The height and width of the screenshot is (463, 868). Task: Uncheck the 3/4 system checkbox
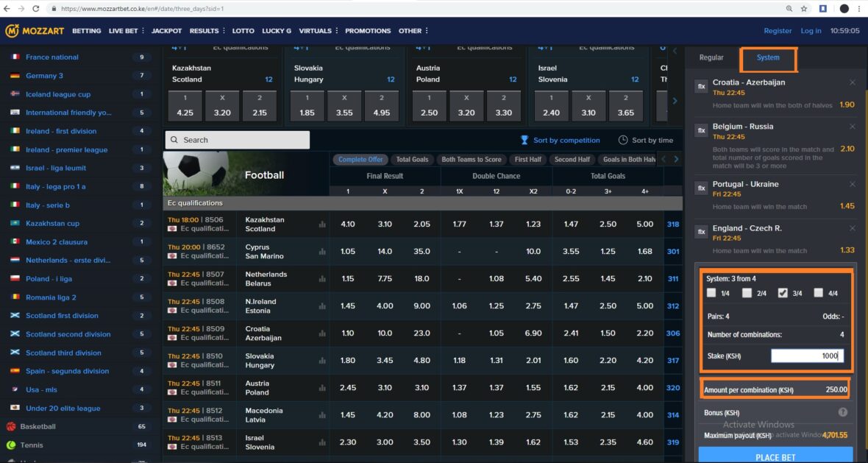click(783, 292)
